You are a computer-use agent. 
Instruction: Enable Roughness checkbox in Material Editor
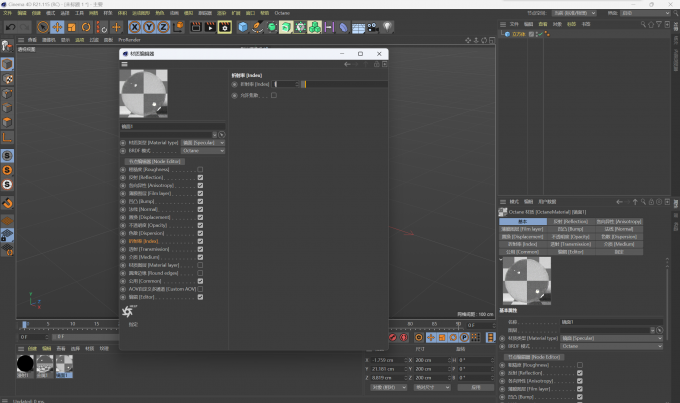tap(200, 170)
